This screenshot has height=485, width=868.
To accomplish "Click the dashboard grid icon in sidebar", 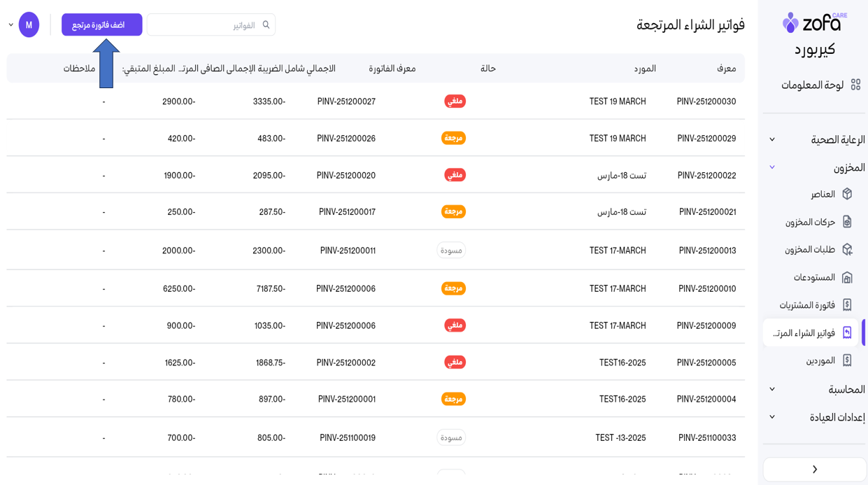I will (x=855, y=85).
